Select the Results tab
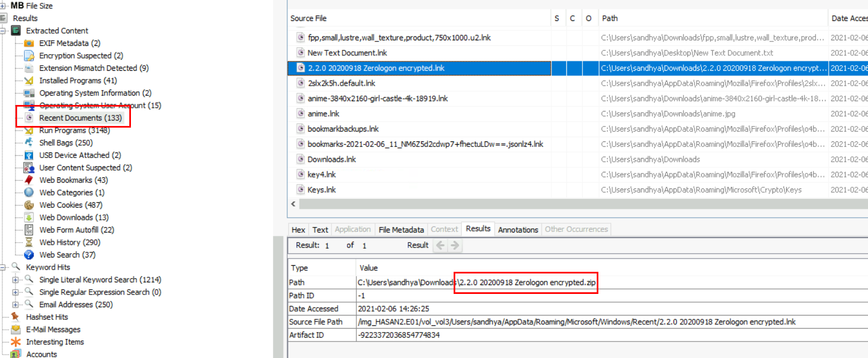This screenshot has width=868, height=358. click(478, 229)
